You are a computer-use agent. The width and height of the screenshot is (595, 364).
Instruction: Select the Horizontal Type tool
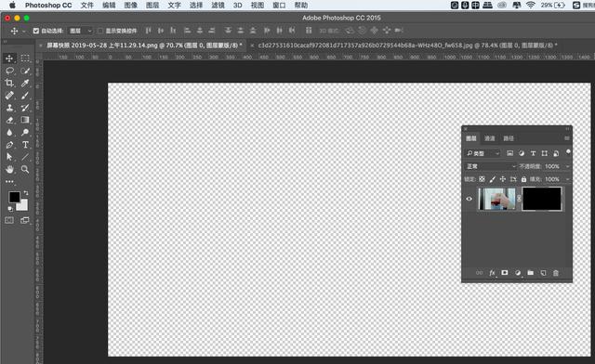25,145
